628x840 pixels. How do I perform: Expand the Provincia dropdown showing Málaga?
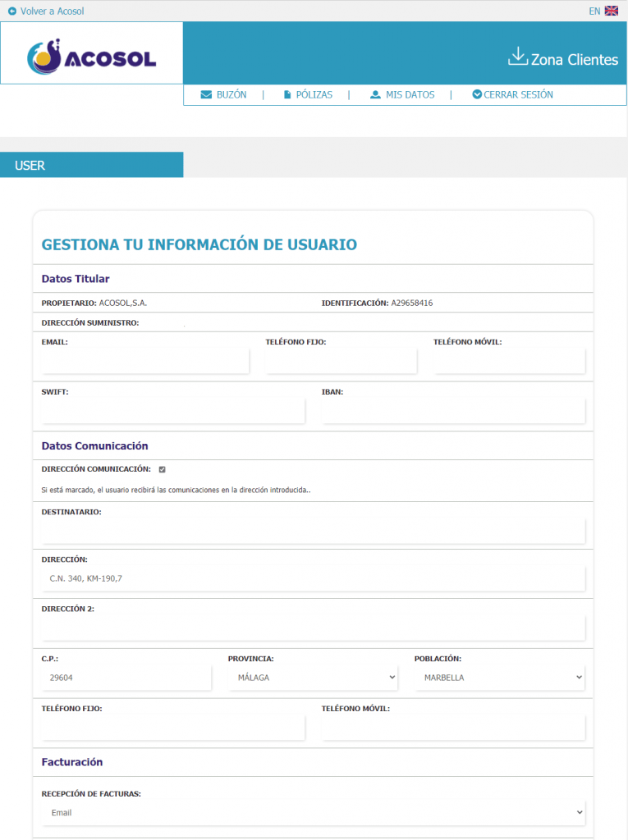click(x=314, y=678)
